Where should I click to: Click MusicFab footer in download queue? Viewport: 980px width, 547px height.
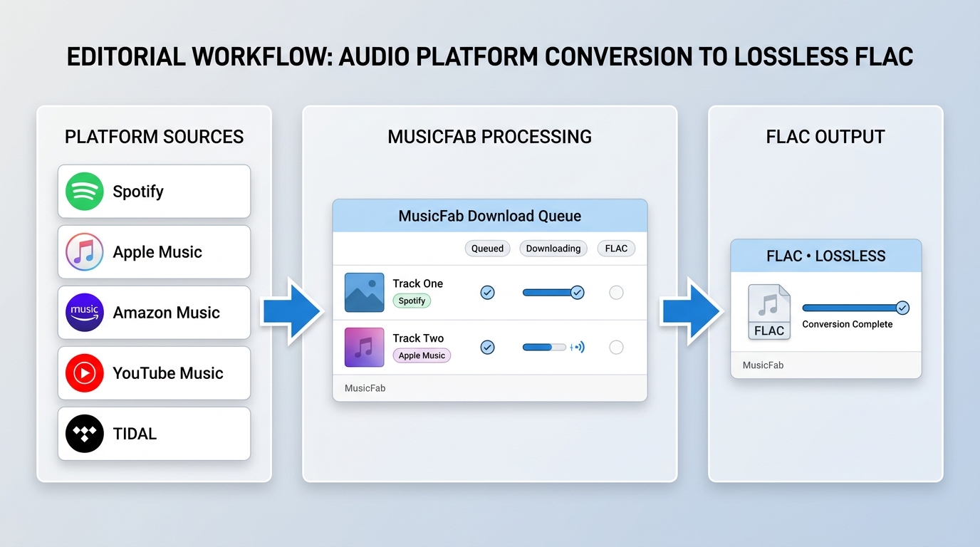pyautogui.click(x=365, y=388)
